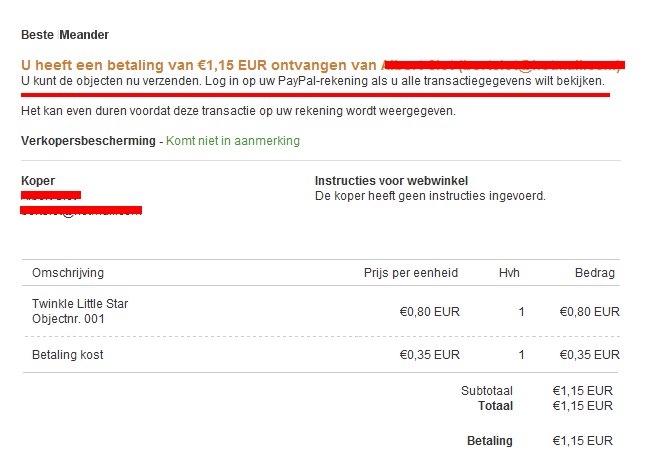Click the "Betaling kost" row description
Screen dimensions: 656x450
tap(68, 354)
